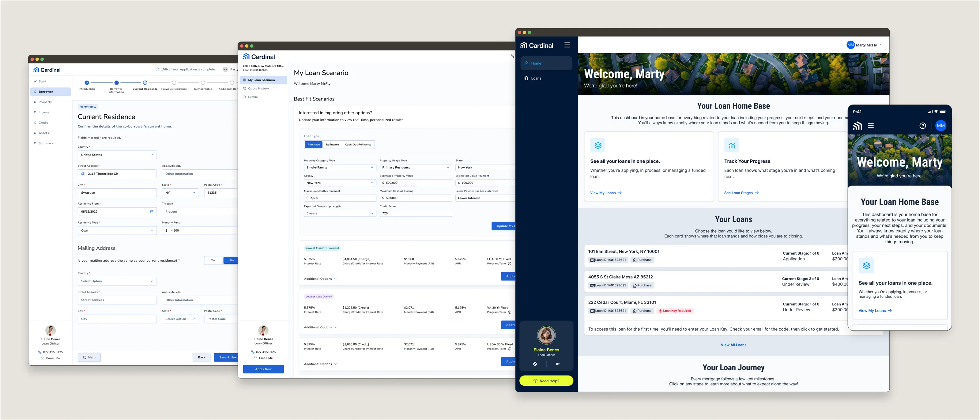Viewport: 980px width, 420px height.
Task: Click the phone icon under Elaine Benes in dashboard
Action: point(535,364)
